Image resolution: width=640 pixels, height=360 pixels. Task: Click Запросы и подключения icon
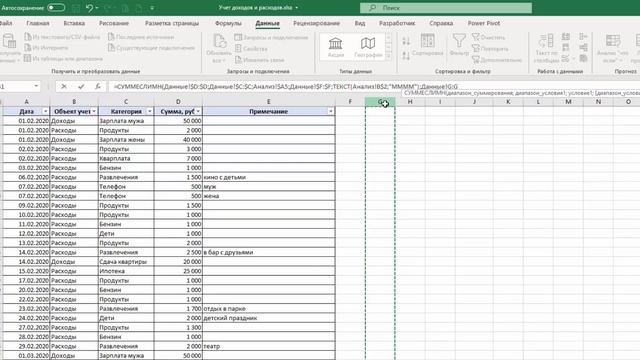coord(238,38)
